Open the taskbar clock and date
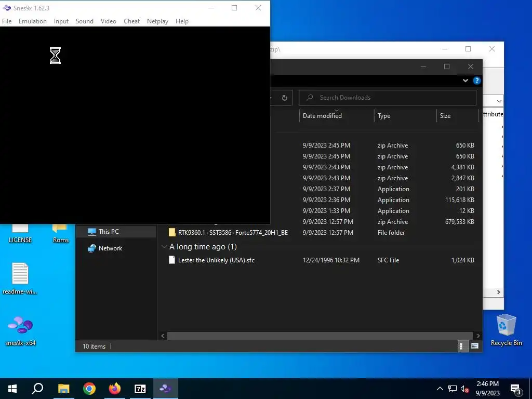Image resolution: width=532 pixels, height=399 pixels. (x=487, y=389)
